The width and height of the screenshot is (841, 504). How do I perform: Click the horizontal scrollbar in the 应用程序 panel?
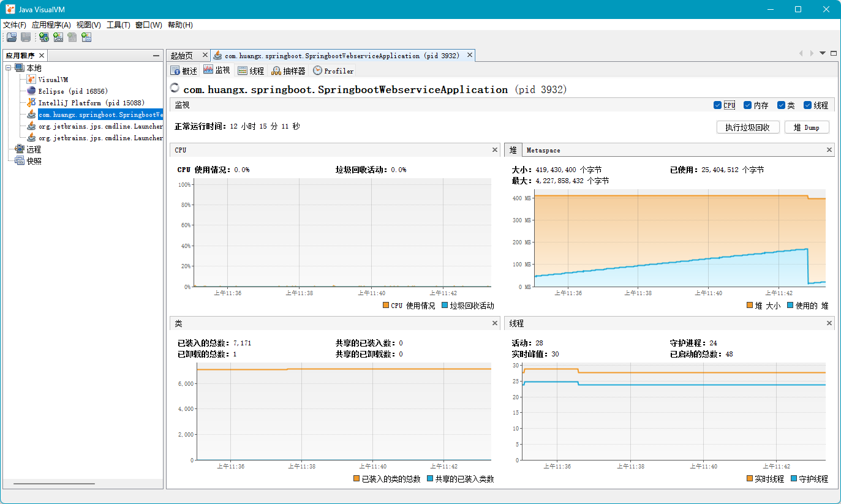point(54,484)
